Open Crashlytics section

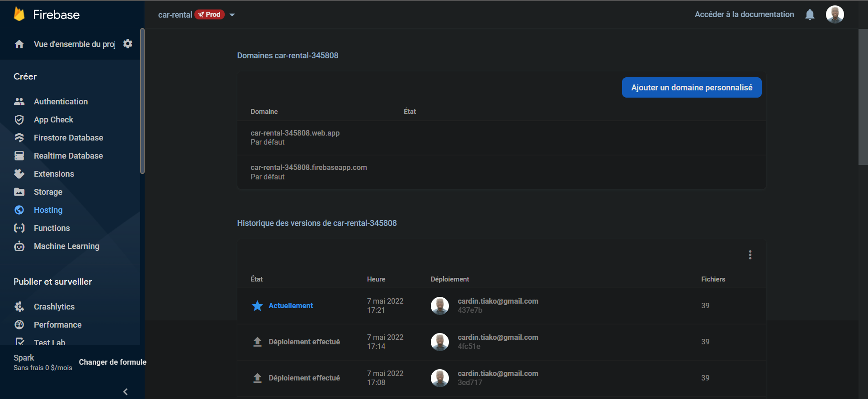pos(54,307)
